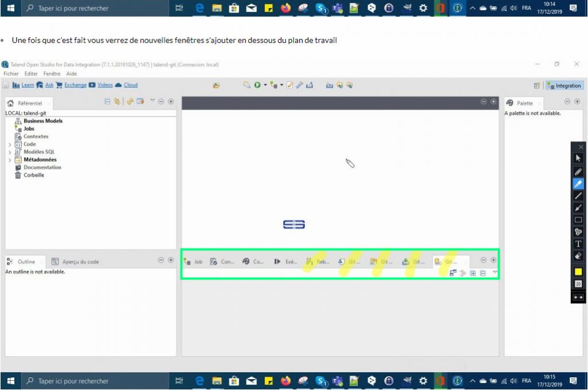Screen dimensions: 588x390
Task: Open the view menu triangle under the Git tabs
Action: pyautogui.click(x=494, y=272)
